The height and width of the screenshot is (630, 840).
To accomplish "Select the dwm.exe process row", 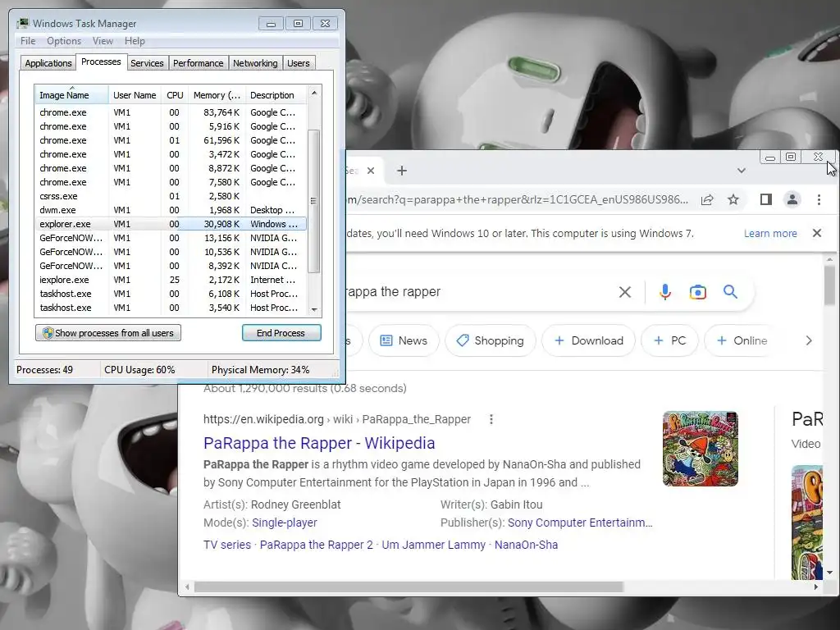I will pos(171,210).
